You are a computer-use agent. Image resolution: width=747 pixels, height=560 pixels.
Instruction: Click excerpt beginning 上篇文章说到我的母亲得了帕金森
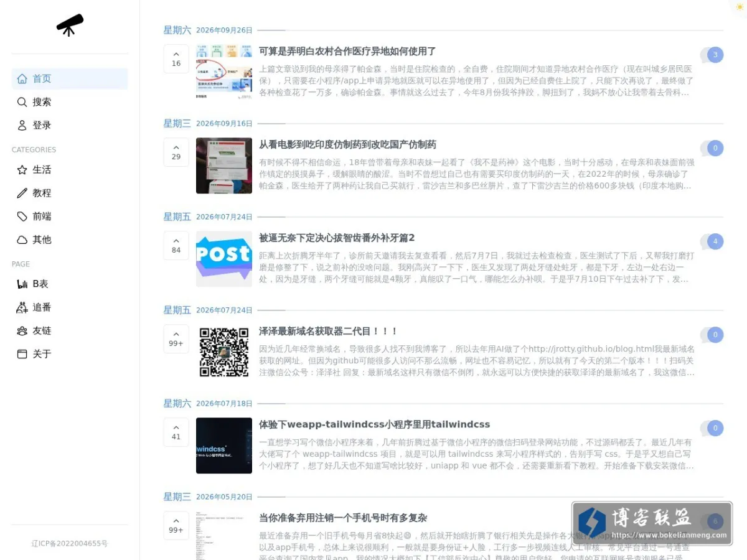476,81
